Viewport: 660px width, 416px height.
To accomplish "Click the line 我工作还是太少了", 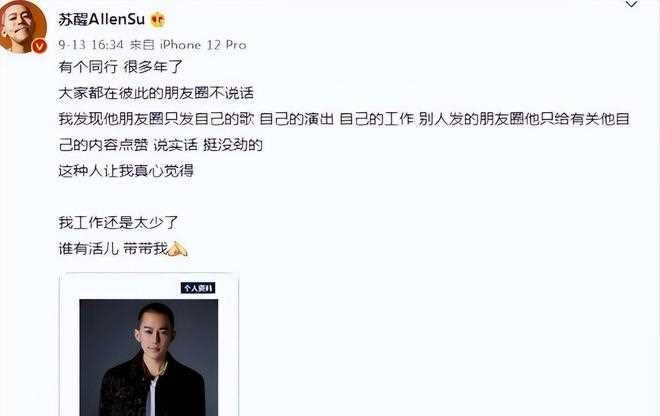I will point(118,222).
